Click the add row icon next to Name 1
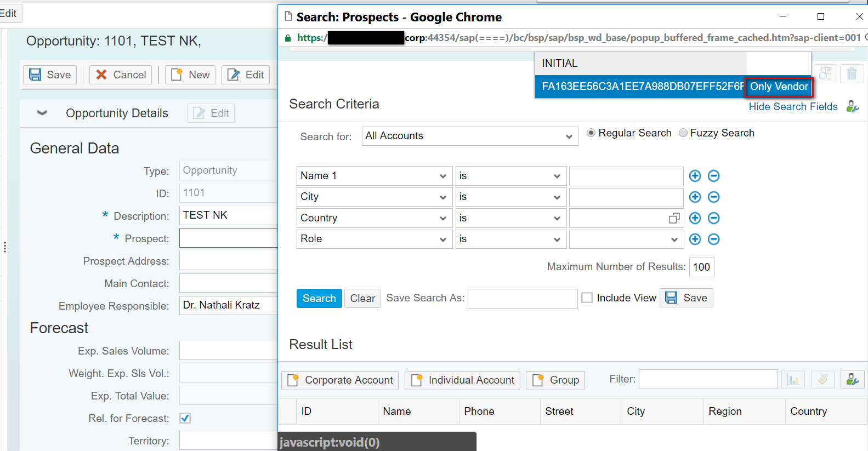Viewport: 868px width, 451px height. [695, 176]
